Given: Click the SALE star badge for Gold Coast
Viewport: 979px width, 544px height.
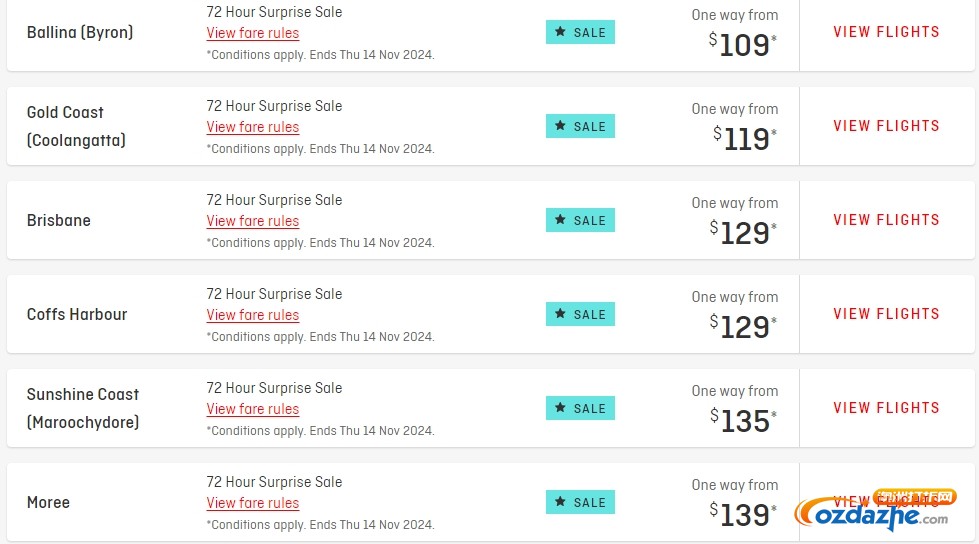Looking at the screenshot, I should [580, 126].
